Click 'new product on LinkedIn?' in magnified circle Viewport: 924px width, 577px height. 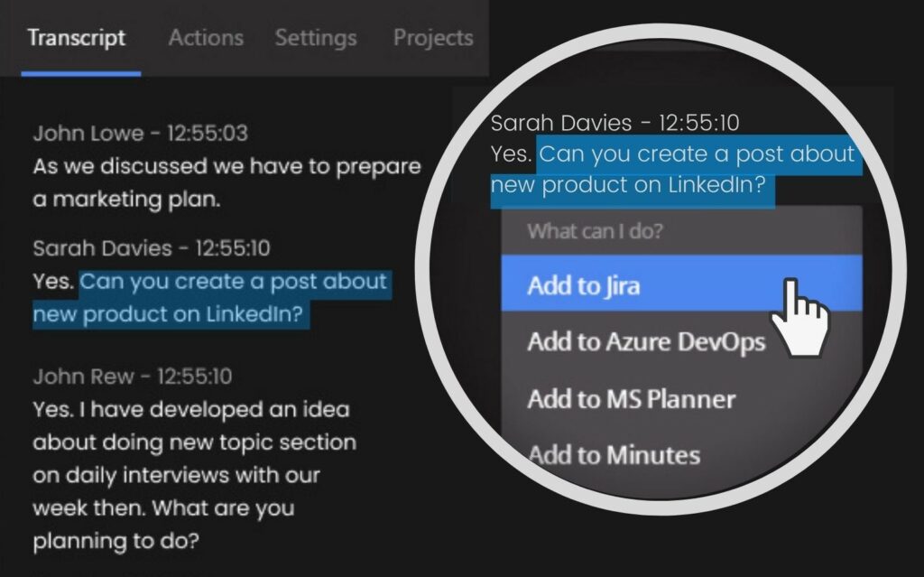[x=628, y=185]
